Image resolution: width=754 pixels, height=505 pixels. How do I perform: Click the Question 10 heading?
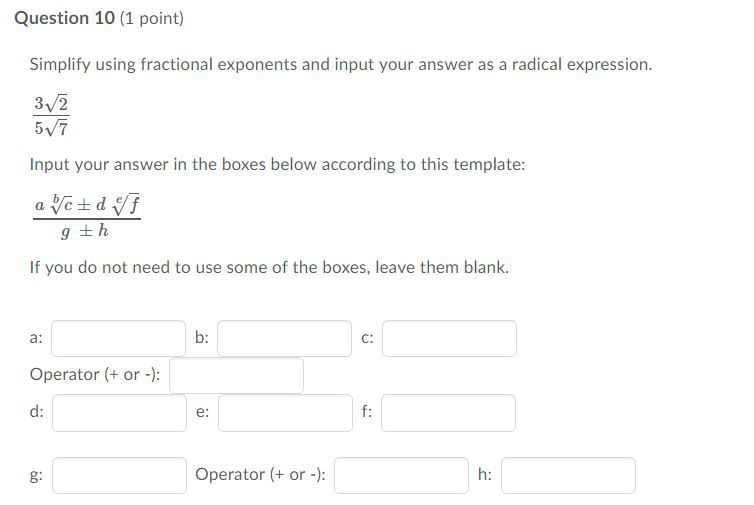(63, 18)
